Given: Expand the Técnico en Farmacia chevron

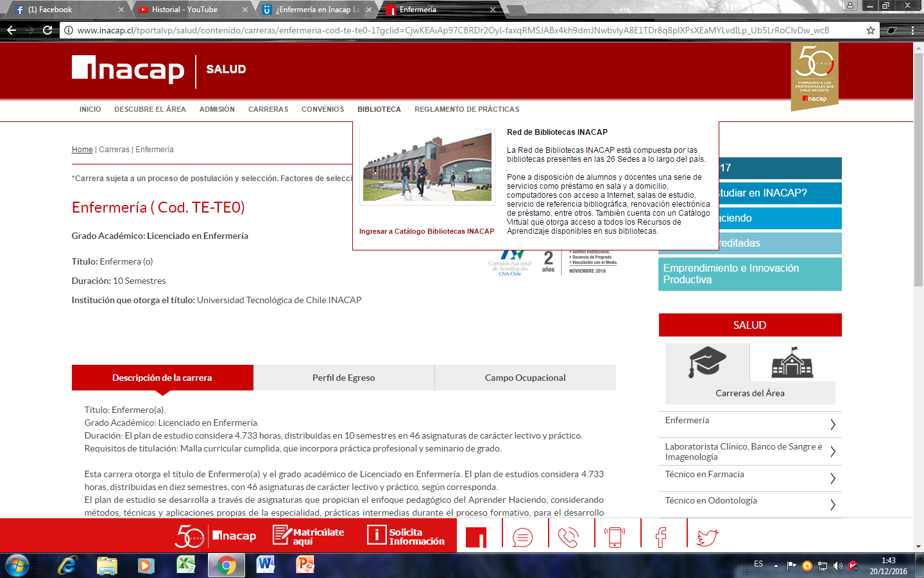Looking at the screenshot, I should click(833, 478).
